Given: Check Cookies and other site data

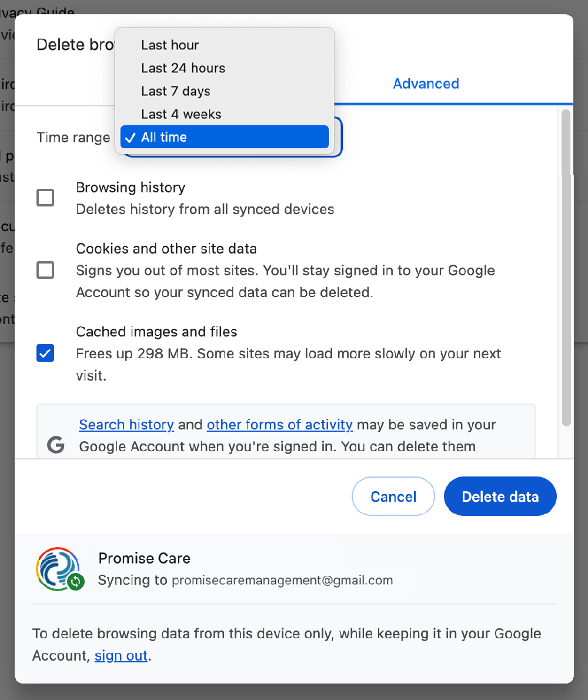Looking at the screenshot, I should tap(45, 270).
